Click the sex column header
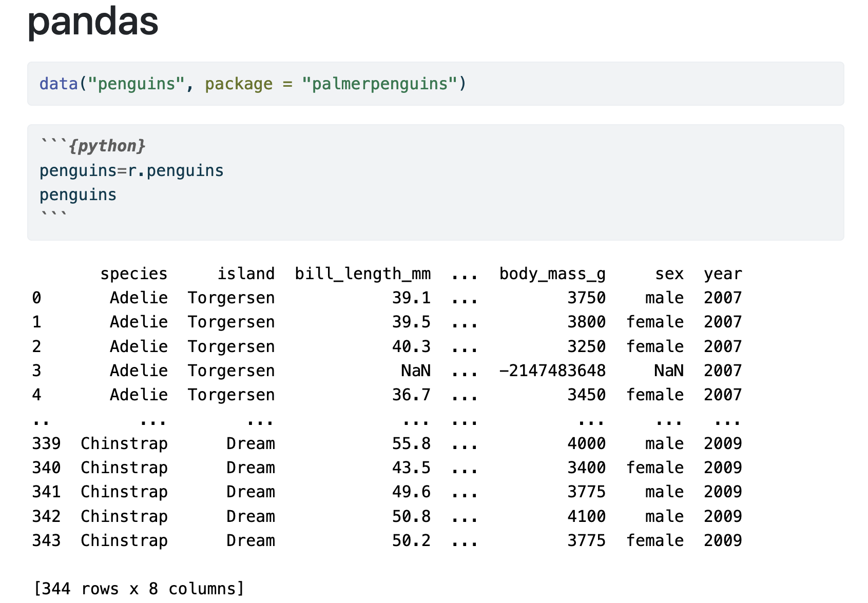 tap(669, 274)
